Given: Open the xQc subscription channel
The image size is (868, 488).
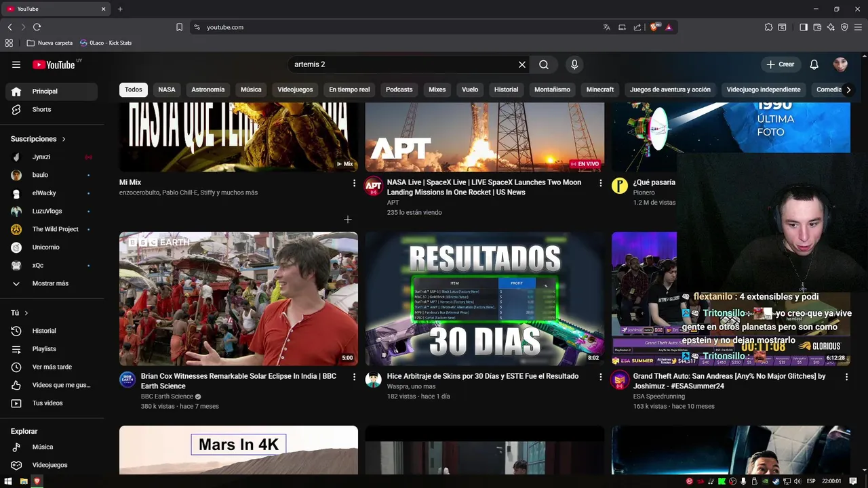Looking at the screenshot, I should click(x=52, y=265).
